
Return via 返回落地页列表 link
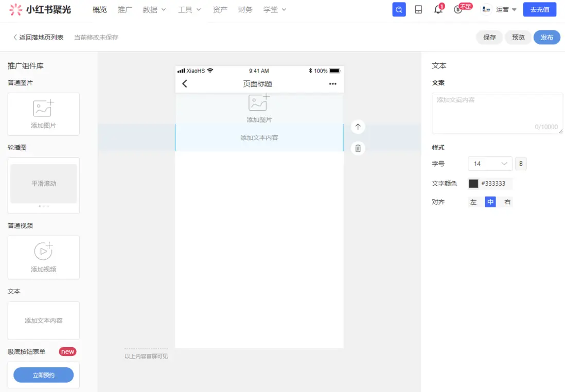point(38,38)
